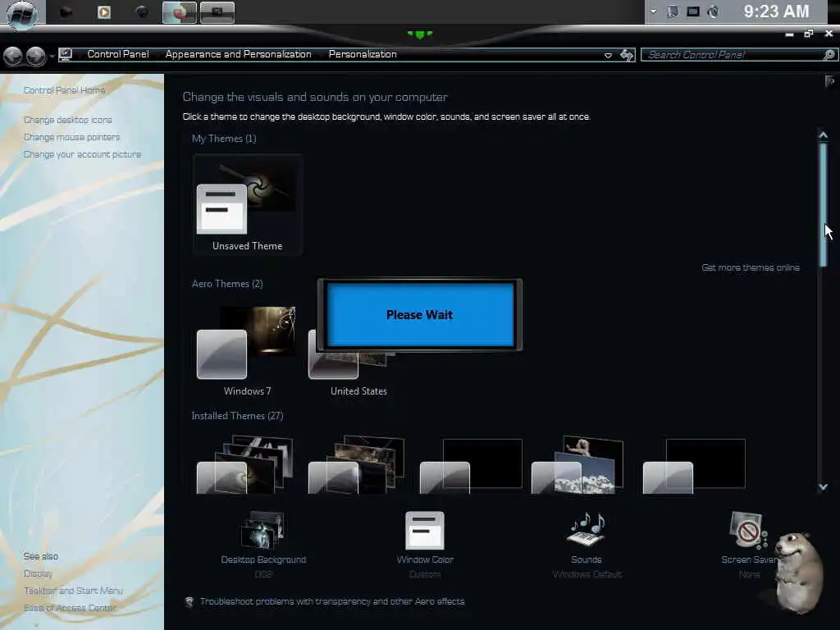The image size is (840, 630).
Task: Click the themes list scroll-up arrow
Action: point(824,135)
